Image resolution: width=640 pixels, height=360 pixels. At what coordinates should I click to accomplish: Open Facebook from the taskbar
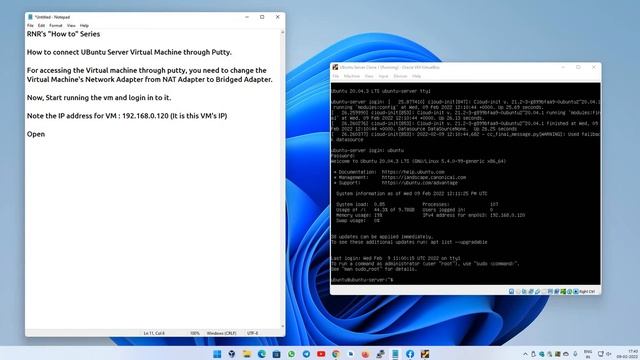pos(410,354)
